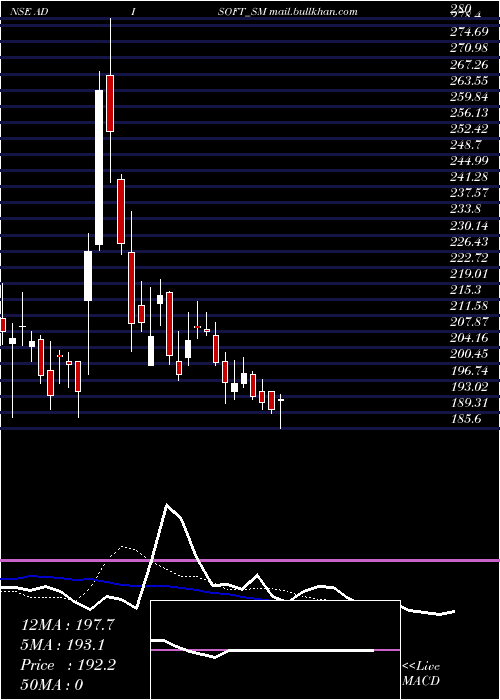Image resolution: width=500 pixels, height=700 pixels.
Task: Click the 274.69 price axis label
Action: pyautogui.click(x=468, y=32)
